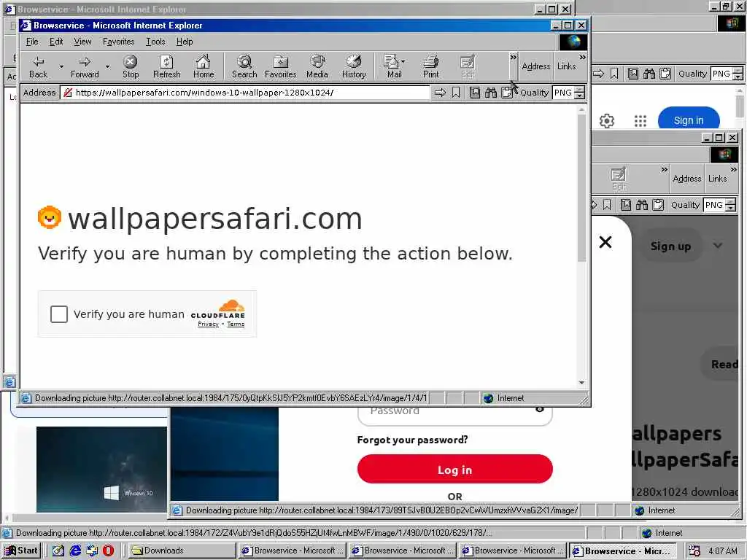
Task: Open the Help menu
Action: click(x=185, y=42)
